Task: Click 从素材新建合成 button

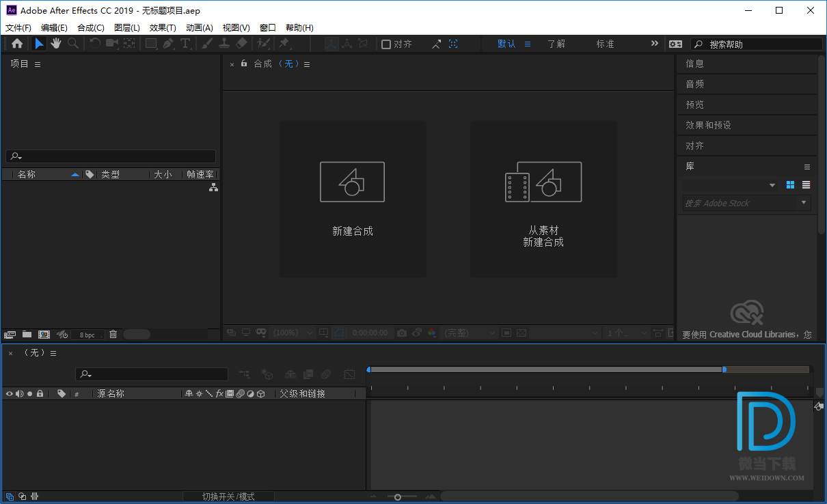Action: click(543, 199)
